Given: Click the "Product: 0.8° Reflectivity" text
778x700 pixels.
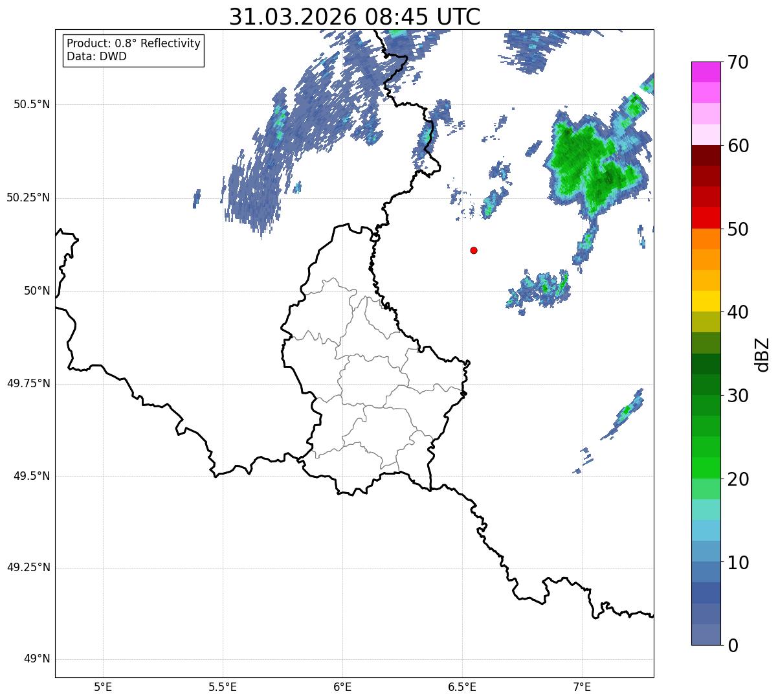Looking at the screenshot, I should (134, 43).
